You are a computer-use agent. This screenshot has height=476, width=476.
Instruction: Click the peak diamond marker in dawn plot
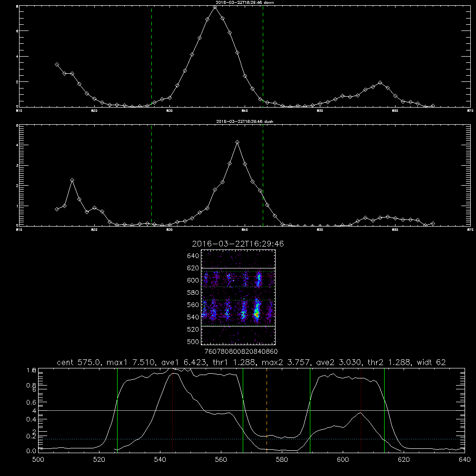(215, 7)
